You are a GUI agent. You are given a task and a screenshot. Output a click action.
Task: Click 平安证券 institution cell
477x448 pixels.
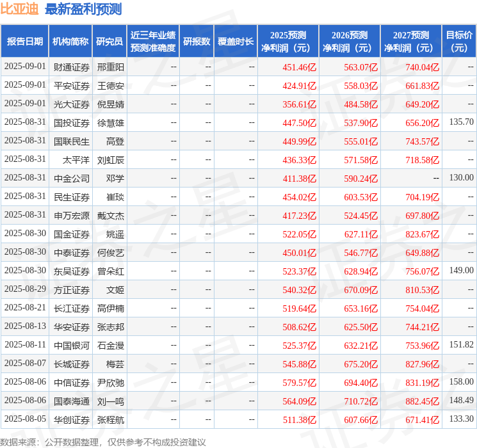[72, 86]
